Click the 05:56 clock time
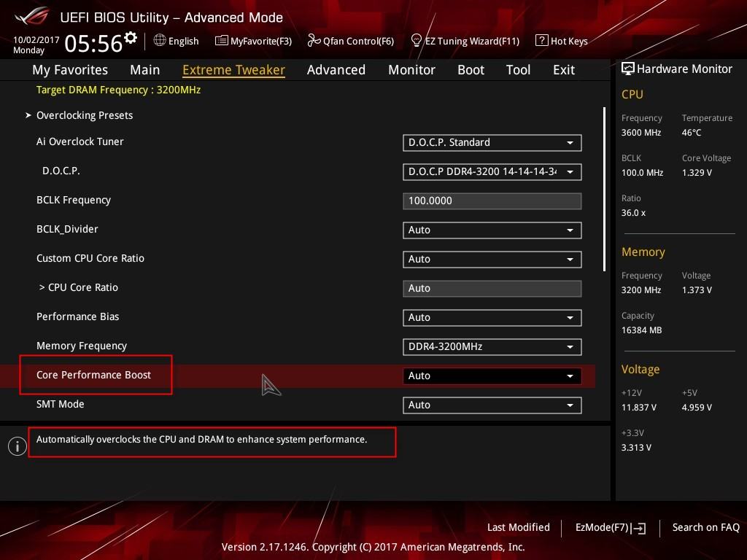The width and height of the screenshot is (747, 560). [93, 43]
